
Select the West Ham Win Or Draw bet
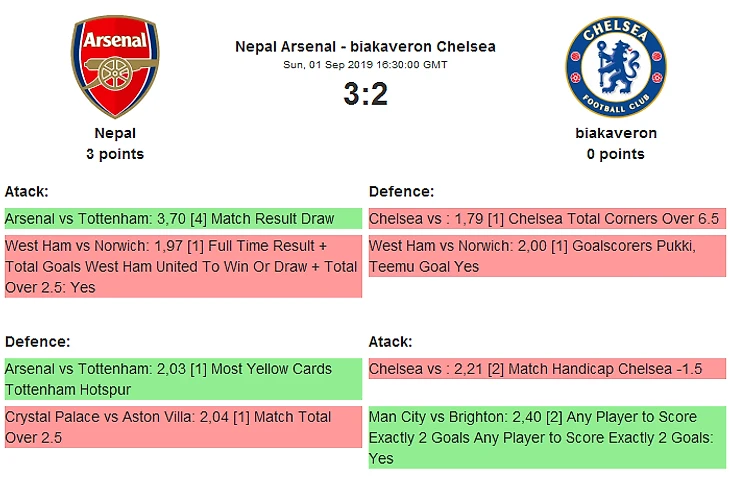pos(182,267)
